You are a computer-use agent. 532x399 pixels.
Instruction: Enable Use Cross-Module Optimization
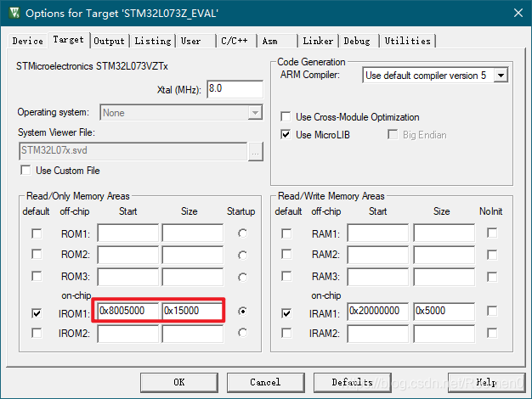pos(286,117)
